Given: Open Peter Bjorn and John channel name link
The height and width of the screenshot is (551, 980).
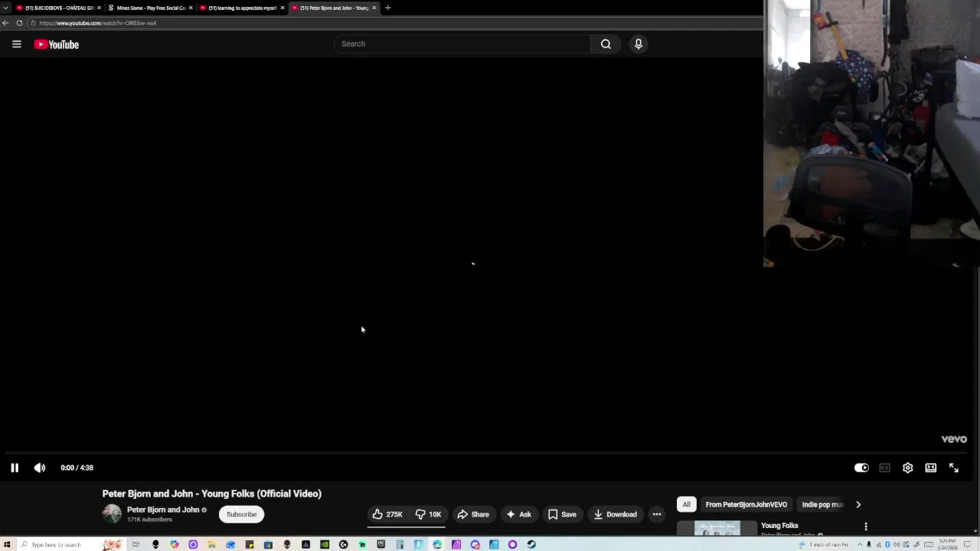Looking at the screenshot, I should 163,510.
